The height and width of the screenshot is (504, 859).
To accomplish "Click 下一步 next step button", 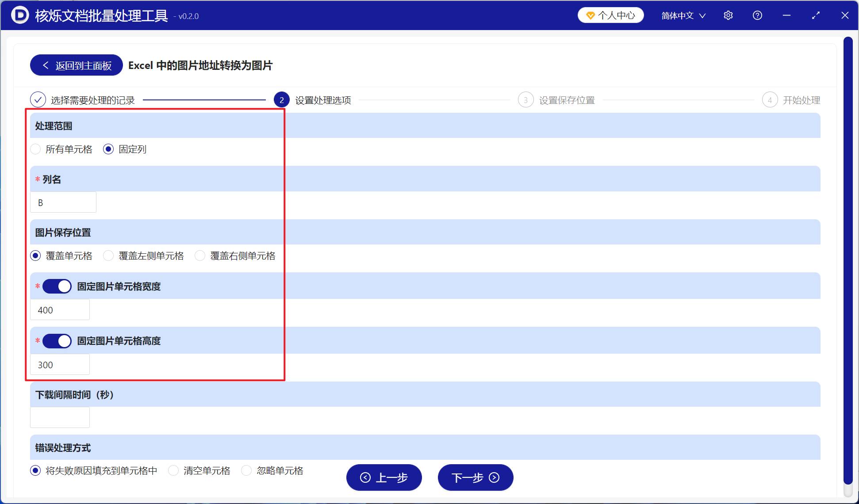I will pos(476,477).
